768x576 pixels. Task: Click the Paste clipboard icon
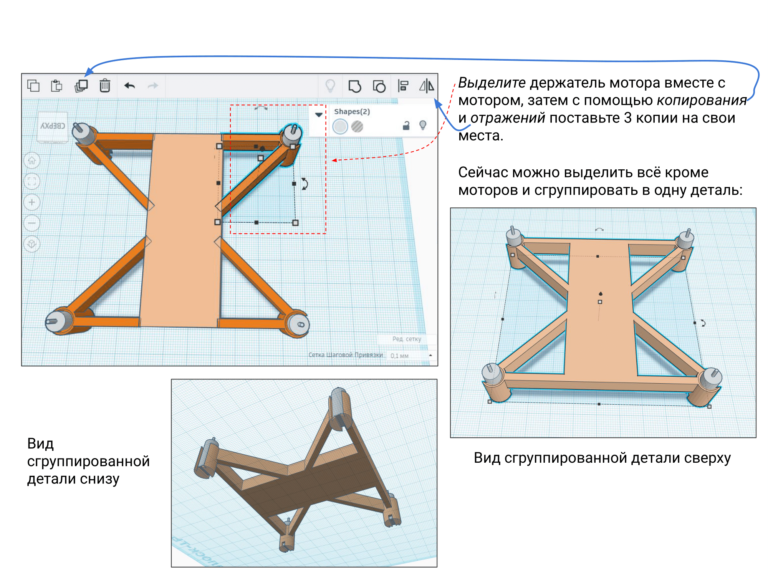point(57,86)
